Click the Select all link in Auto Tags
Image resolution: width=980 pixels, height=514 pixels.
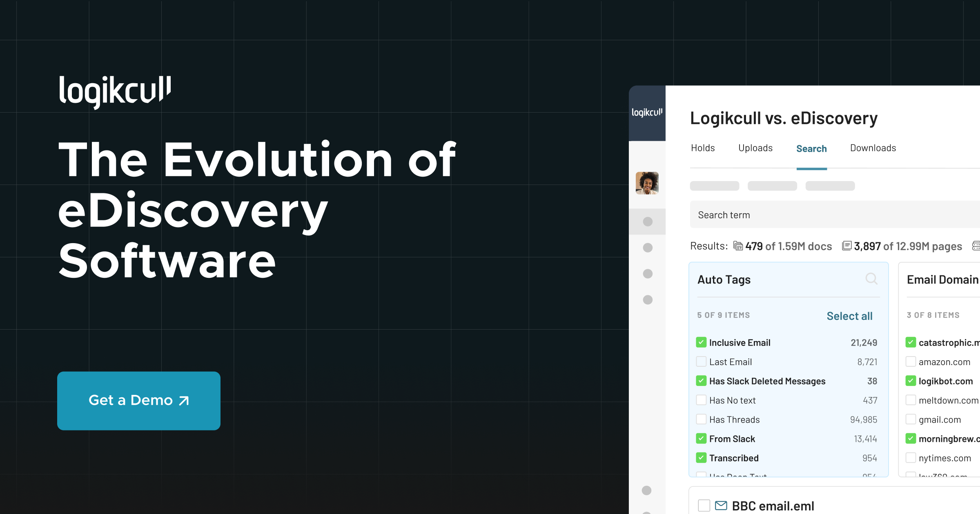coord(849,316)
